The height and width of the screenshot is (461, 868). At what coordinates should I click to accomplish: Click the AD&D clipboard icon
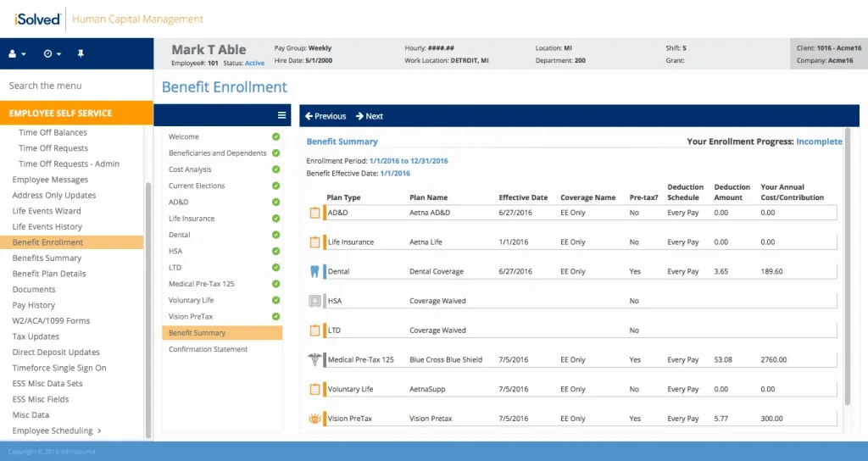coord(314,213)
